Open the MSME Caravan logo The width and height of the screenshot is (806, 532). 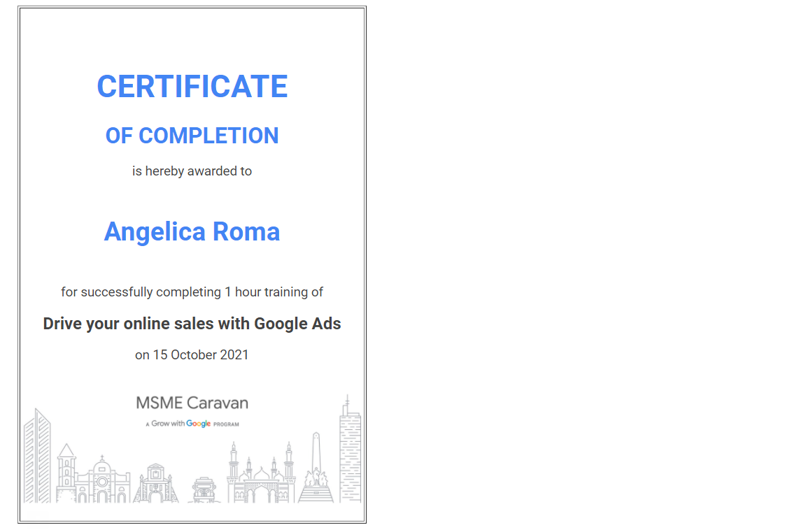pos(190,403)
